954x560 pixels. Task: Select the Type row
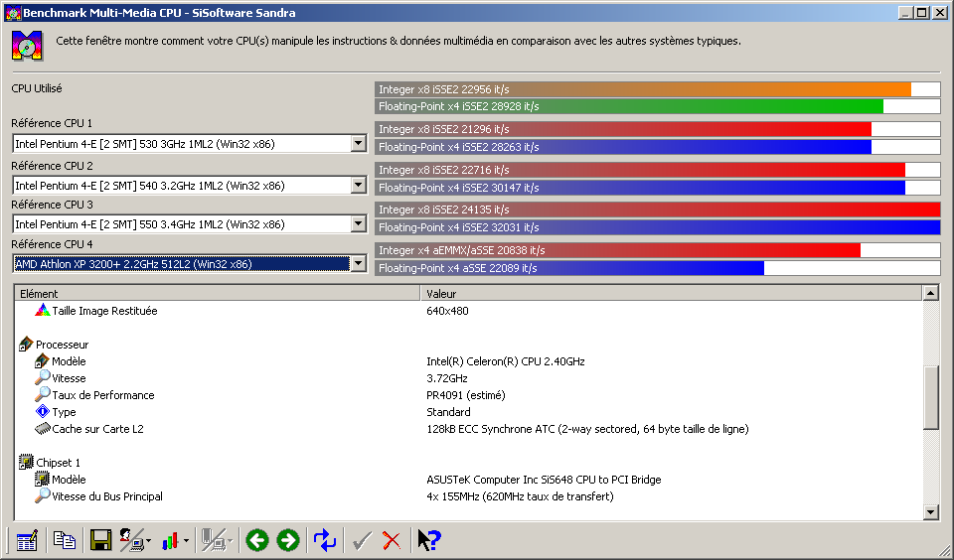click(x=468, y=412)
